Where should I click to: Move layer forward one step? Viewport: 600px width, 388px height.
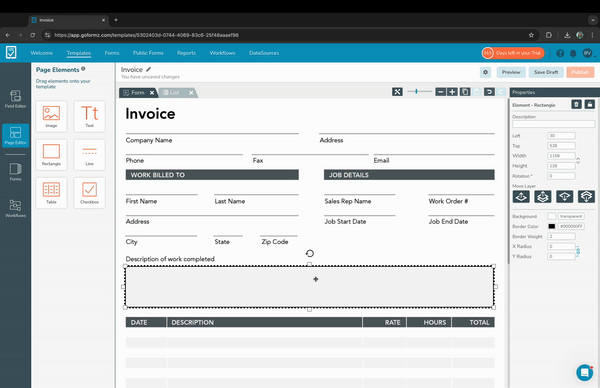521,196
